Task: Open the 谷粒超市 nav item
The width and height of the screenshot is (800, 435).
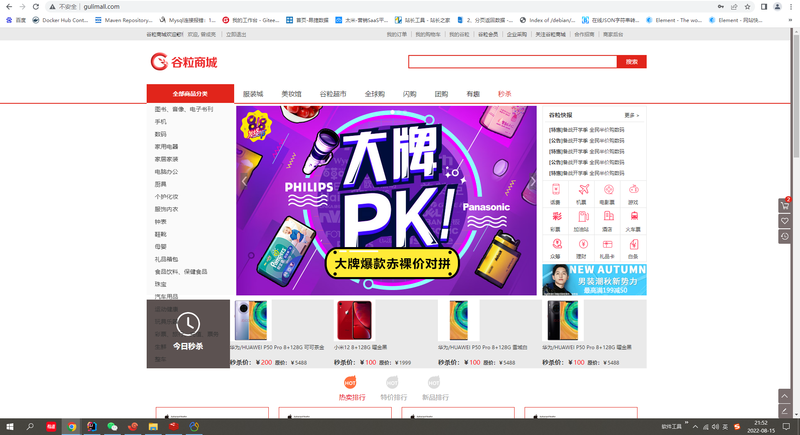Action: (333, 94)
